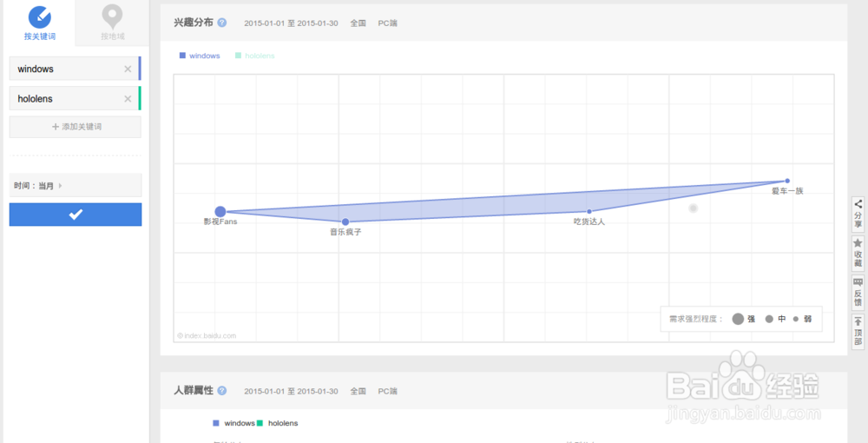Click the windows keyword input field
The image size is (868, 443).
[74, 69]
